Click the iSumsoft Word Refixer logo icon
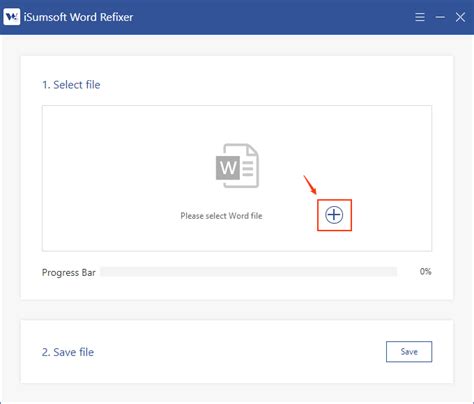This screenshot has width=474, height=404. [x=12, y=17]
